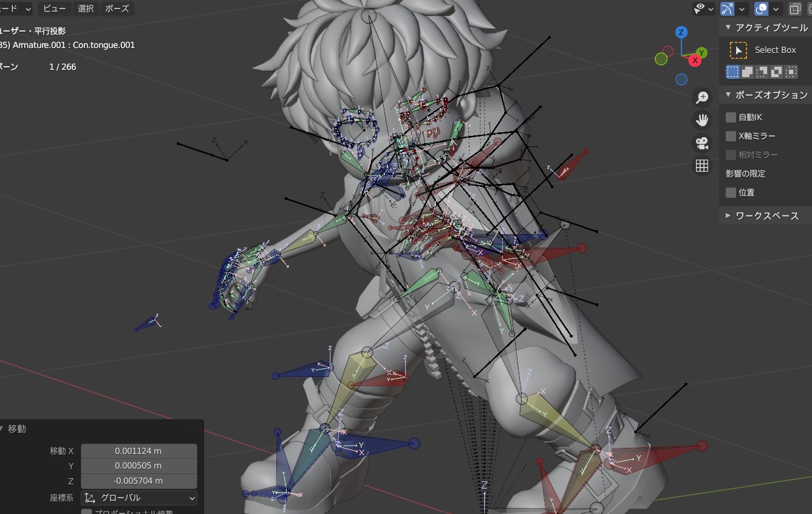Click the green Y axis gizmo handle

(701, 52)
